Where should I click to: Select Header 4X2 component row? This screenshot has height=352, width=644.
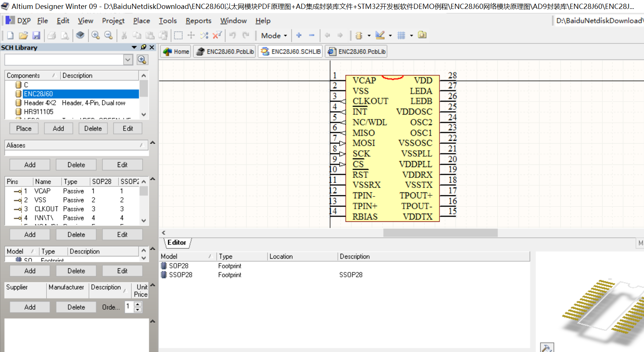coord(73,103)
